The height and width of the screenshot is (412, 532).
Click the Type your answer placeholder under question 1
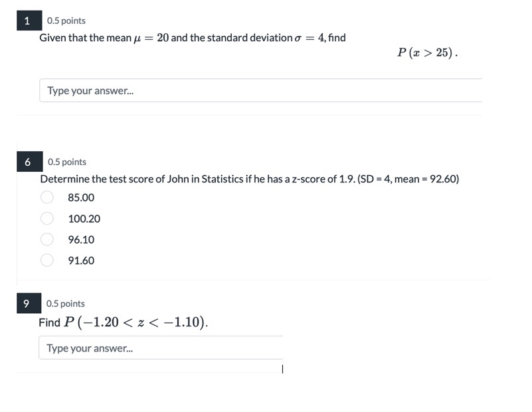point(82,90)
